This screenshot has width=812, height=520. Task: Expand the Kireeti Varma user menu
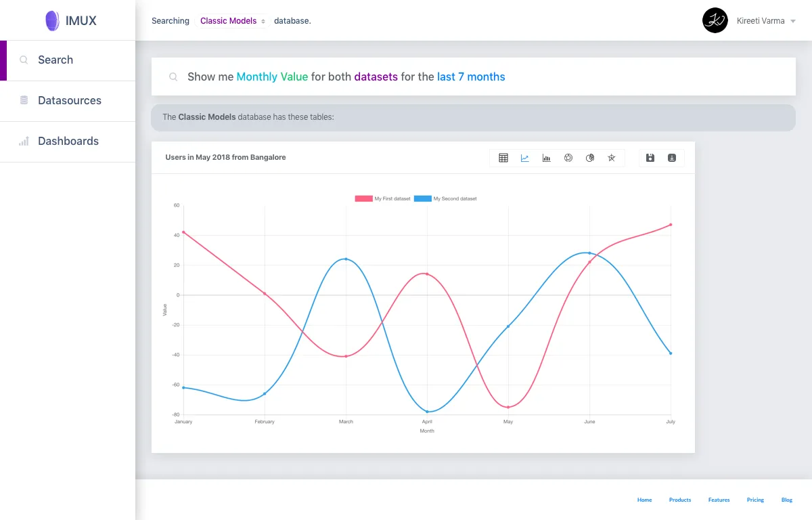click(766, 21)
